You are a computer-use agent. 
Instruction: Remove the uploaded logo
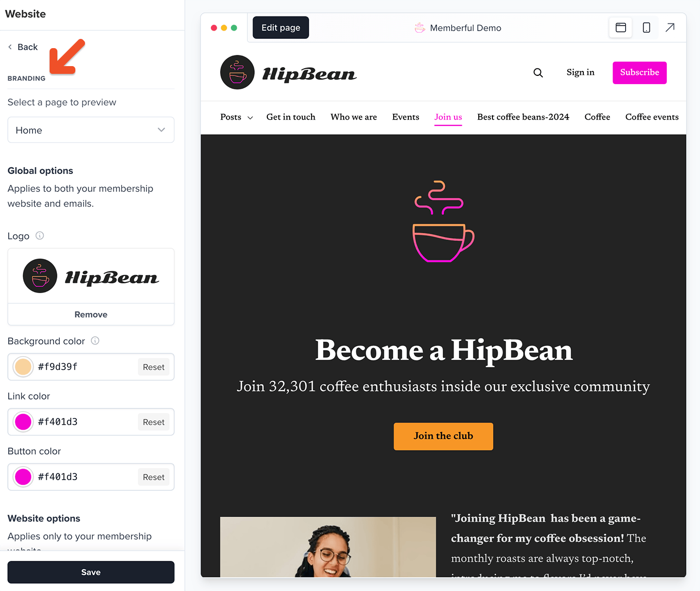(91, 314)
